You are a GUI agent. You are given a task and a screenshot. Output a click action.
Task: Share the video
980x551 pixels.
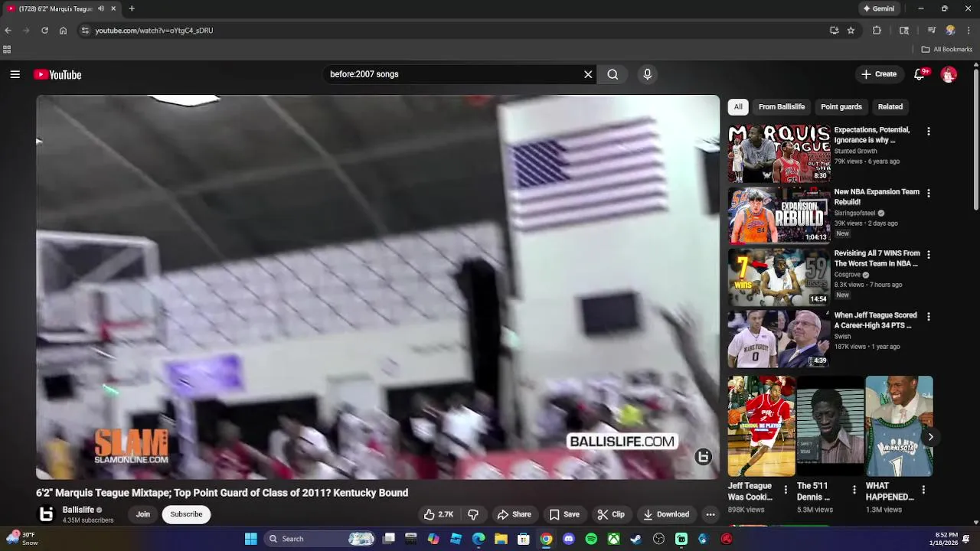pos(514,514)
